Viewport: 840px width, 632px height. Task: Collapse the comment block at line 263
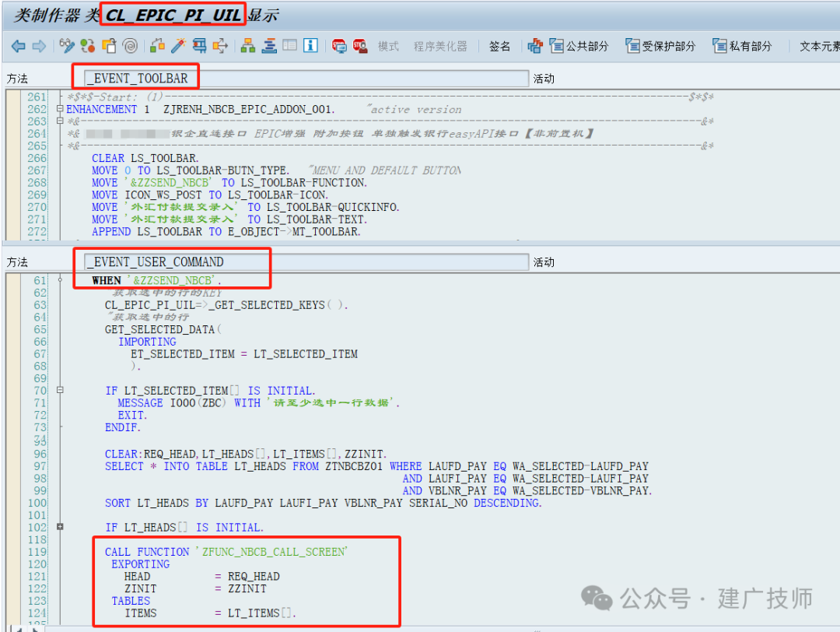tap(60, 121)
